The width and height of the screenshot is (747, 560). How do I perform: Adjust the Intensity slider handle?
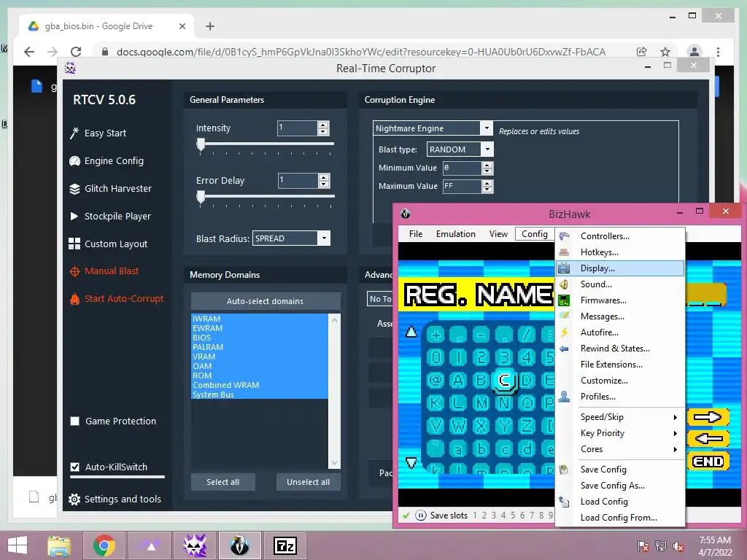coord(201,144)
